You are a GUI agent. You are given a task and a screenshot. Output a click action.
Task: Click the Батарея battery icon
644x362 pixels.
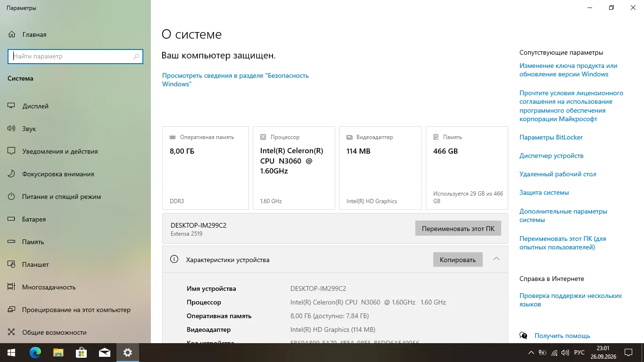[12, 219]
